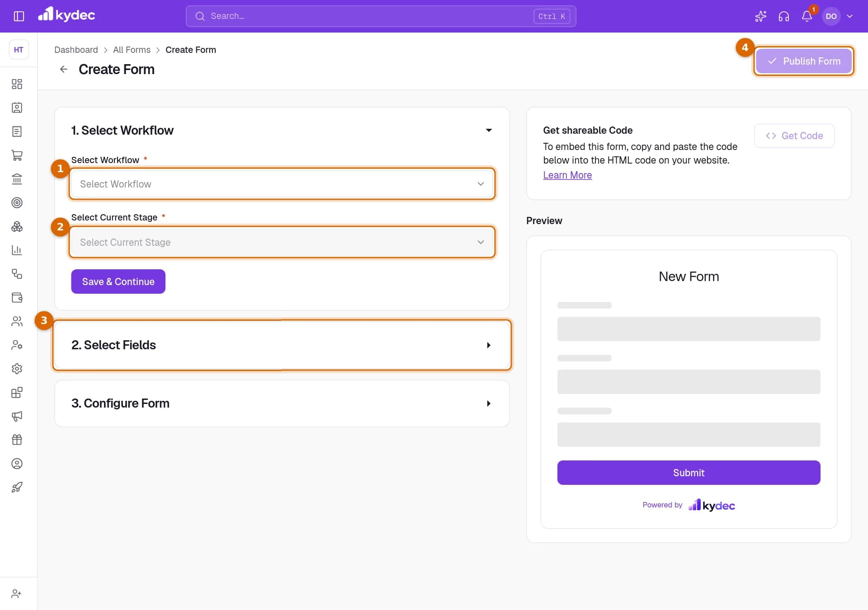Click the Publish Form button

[x=804, y=61]
